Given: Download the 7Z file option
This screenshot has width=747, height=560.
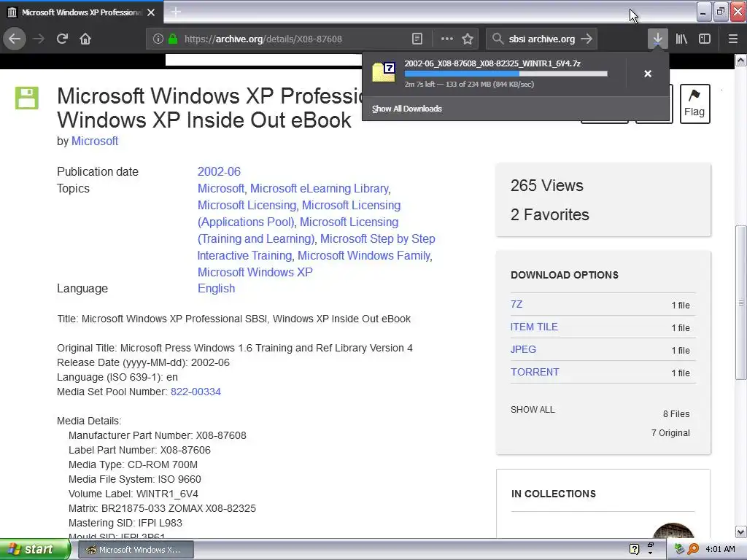Looking at the screenshot, I should [516, 304].
